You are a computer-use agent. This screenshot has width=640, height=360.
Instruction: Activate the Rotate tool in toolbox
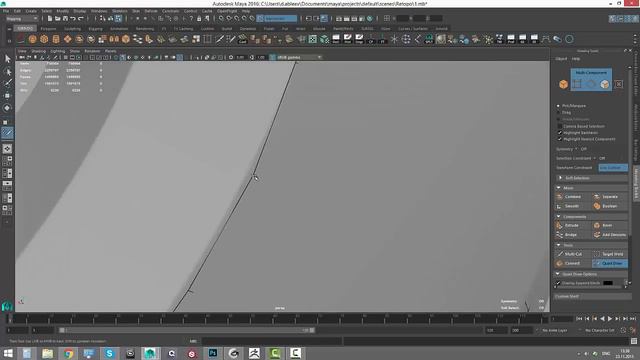(x=7, y=108)
